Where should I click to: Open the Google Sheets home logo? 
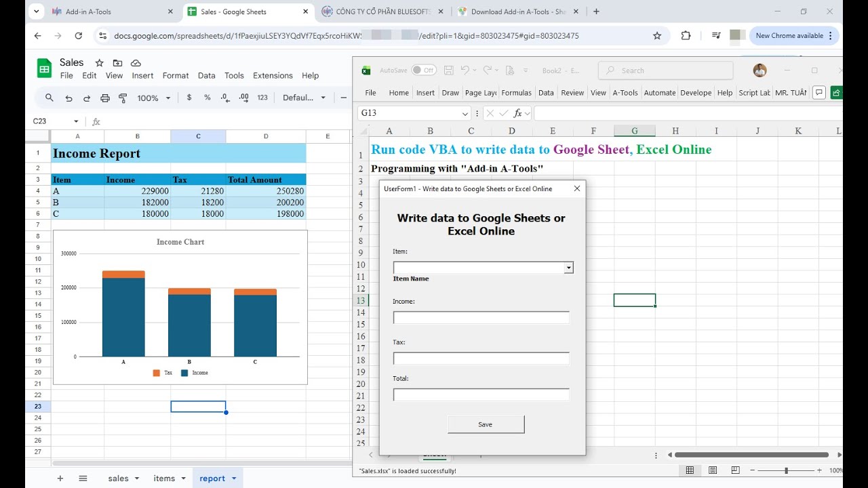click(x=44, y=68)
